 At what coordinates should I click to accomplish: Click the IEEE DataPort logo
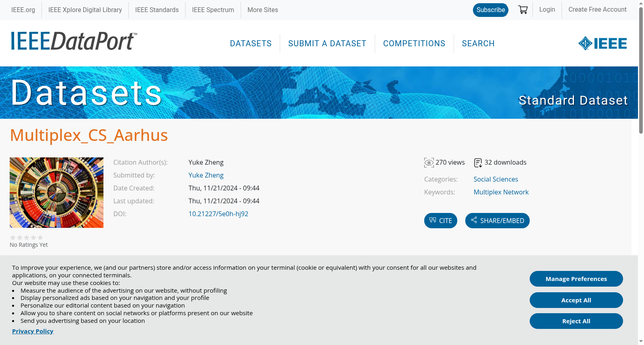[74, 41]
